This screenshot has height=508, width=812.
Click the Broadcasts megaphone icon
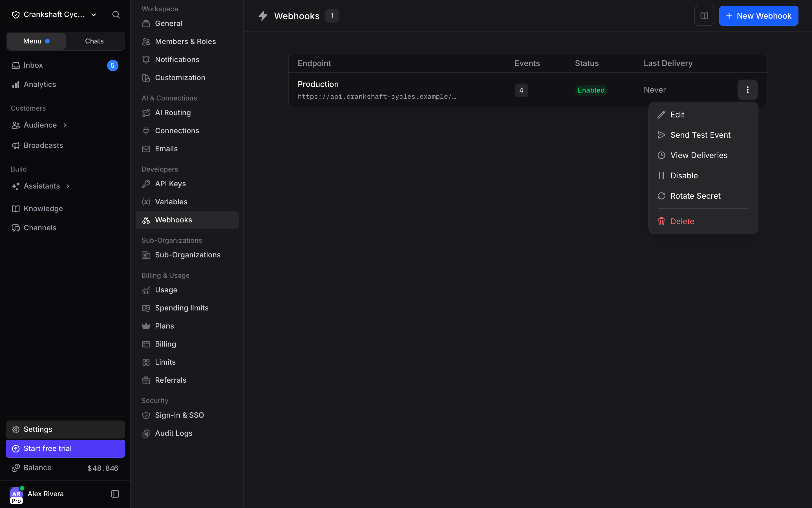(x=16, y=145)
